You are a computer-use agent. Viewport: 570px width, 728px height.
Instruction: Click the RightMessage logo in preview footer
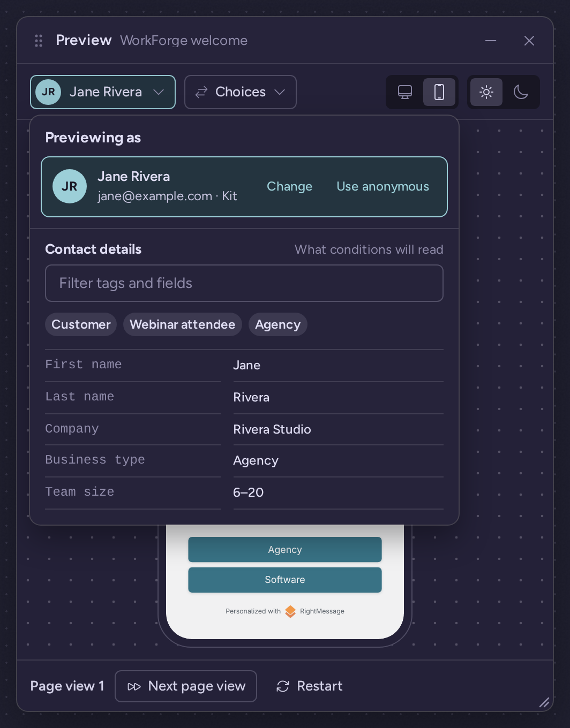click(290, 611)
